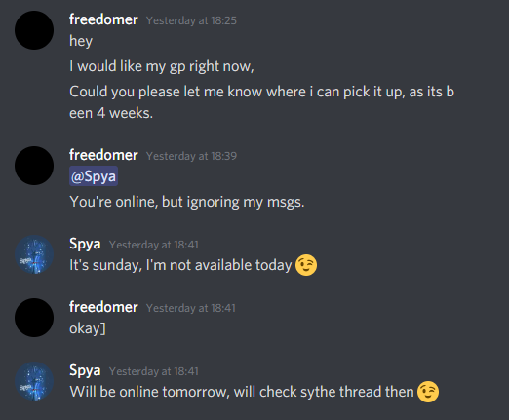
Task: Click freedomer username at 18:25 message
Action: tap(103, 19)
